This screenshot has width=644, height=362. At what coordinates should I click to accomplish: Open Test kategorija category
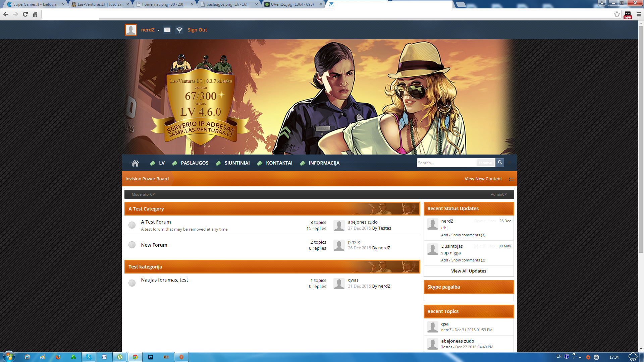(145, 267)
